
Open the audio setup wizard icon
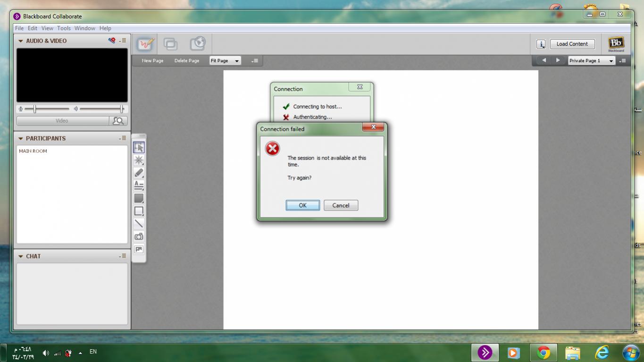112,41
